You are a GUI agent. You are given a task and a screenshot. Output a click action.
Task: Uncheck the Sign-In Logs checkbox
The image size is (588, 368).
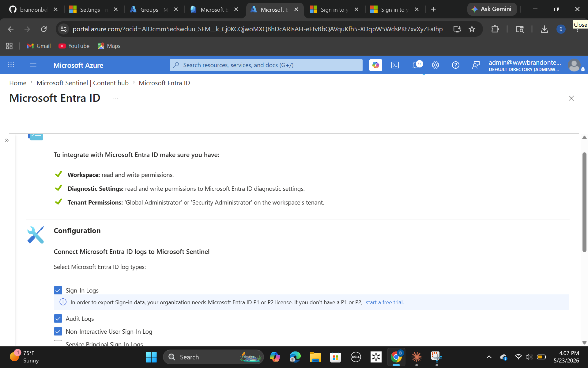pos(58,290)
